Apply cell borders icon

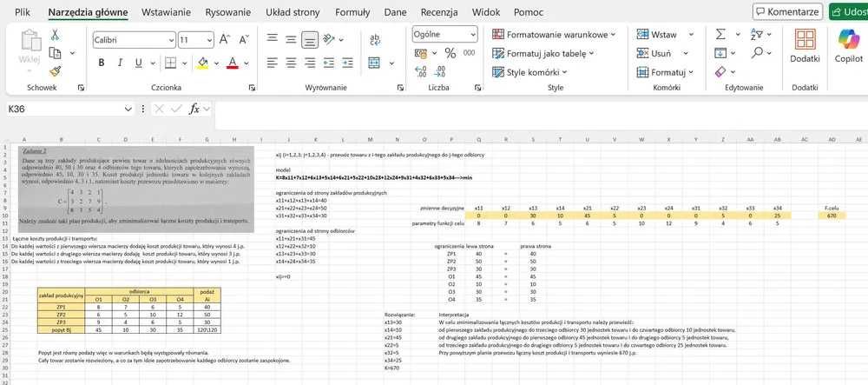(x=170, y=63)
